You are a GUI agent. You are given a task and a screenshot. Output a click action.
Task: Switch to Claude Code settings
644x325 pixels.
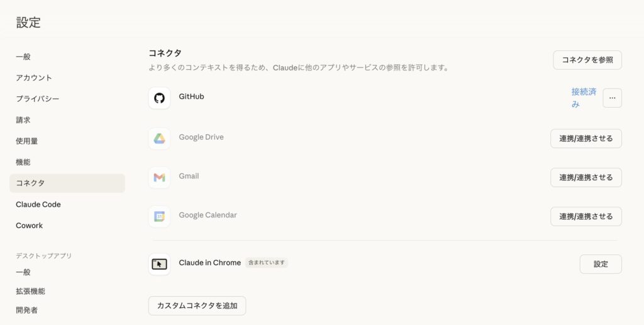point(38,204)
